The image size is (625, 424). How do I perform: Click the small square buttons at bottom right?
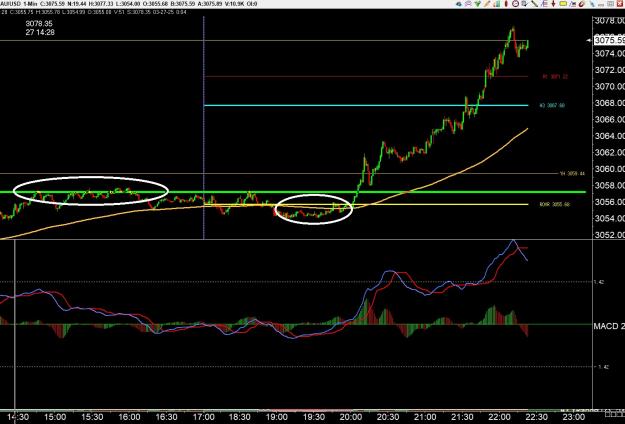pyautogui.click(x=614, y=413)
